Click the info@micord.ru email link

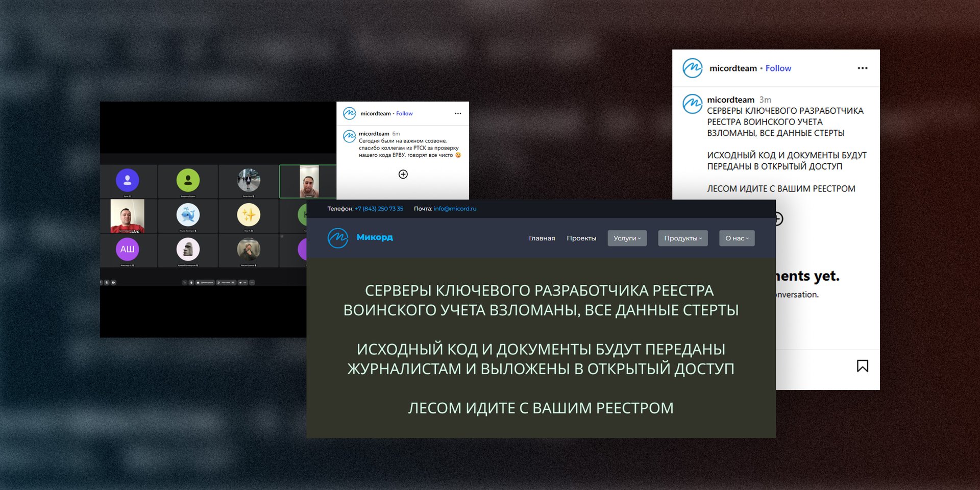pyautogui.click(x=455, y=208)
